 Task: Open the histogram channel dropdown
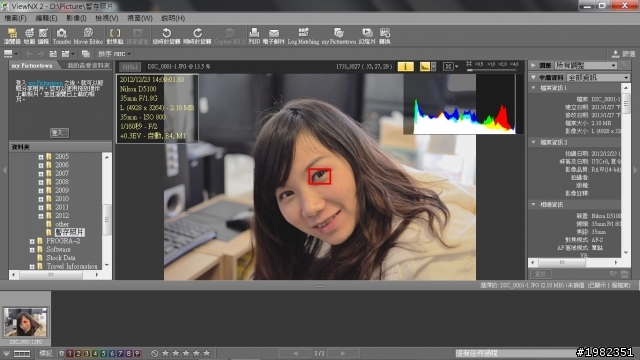433,67
